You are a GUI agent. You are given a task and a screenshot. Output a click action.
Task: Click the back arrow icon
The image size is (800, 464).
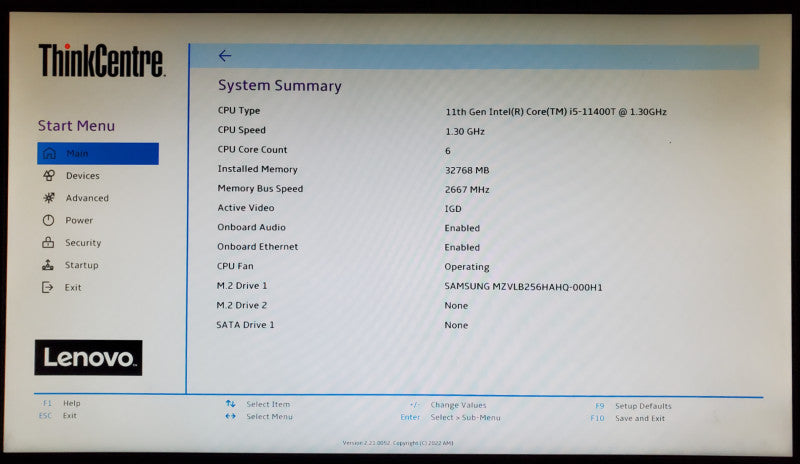click(225, 56)
